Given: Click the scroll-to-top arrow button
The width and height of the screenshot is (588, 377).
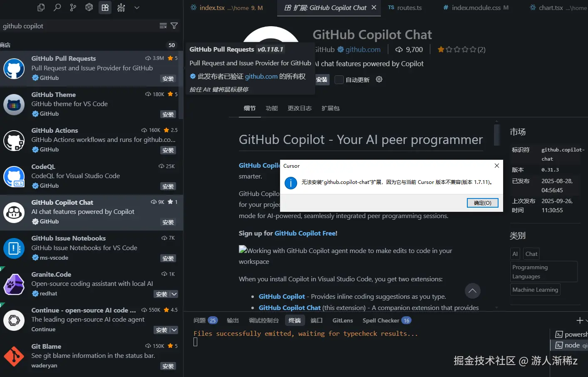Looking at the screenshot, I should [x=472, y=291].
